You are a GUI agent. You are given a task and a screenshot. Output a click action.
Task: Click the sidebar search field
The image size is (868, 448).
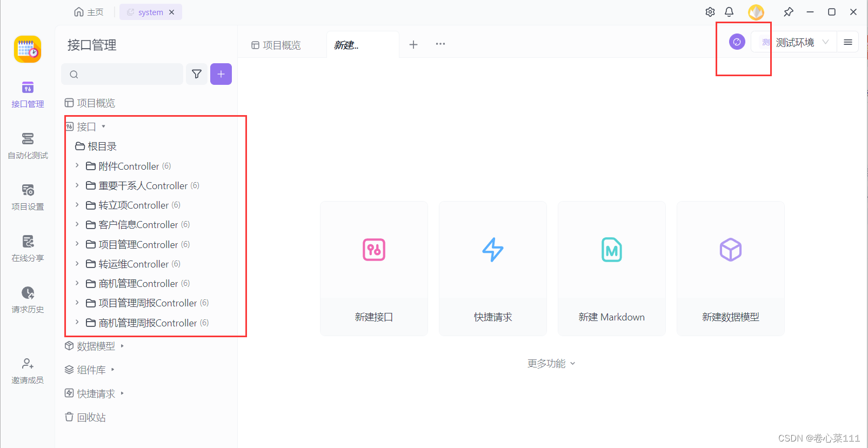pyautogui.click(x=122, y=74)
